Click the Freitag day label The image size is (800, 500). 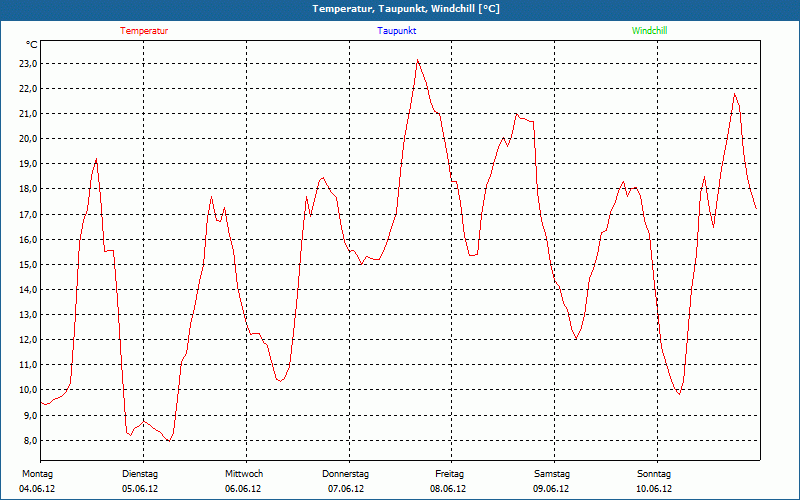click(x=449, y=474)
